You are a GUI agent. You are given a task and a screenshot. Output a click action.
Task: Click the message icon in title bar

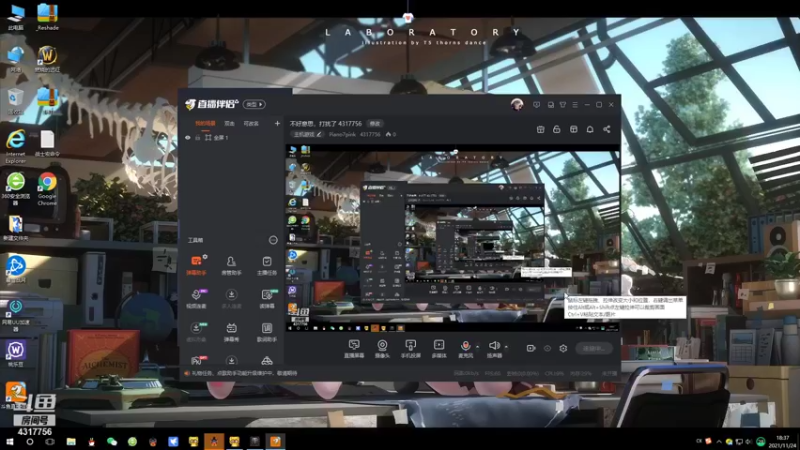point(536,105)
